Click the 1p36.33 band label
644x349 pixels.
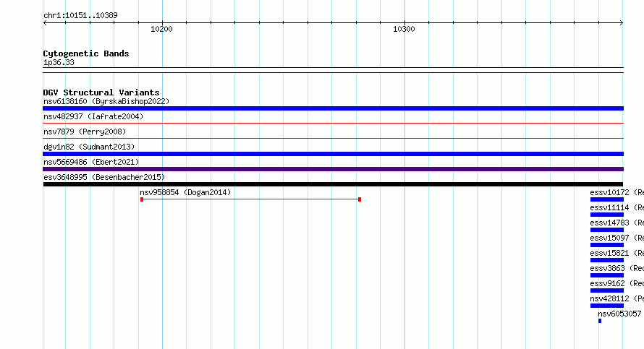click(x=59, y=63)
